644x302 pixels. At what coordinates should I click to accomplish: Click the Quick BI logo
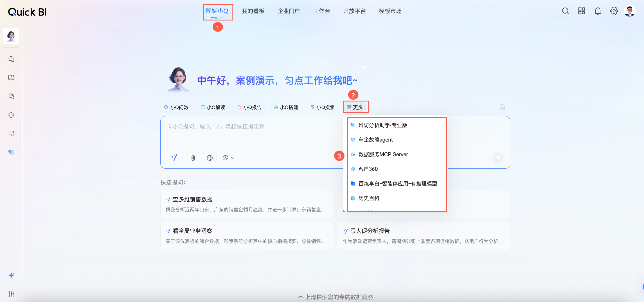27,12
